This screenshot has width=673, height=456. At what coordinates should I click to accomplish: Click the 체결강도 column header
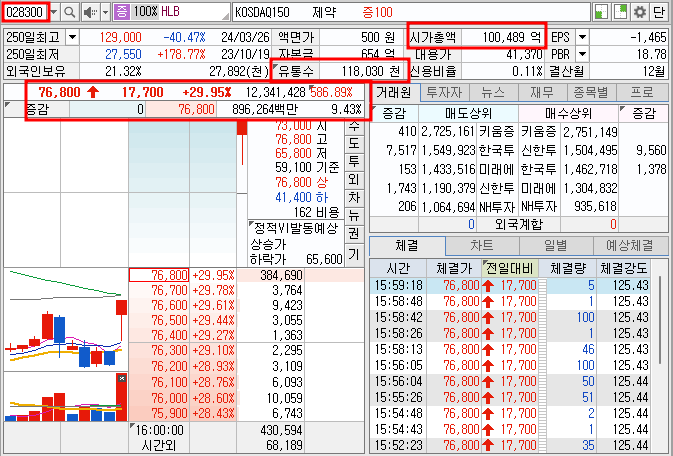(x=623, y=269)
